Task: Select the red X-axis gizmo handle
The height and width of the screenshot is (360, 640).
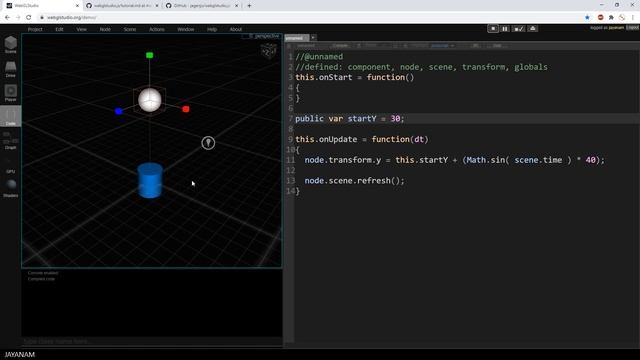Action: click(x=186, y=109)
